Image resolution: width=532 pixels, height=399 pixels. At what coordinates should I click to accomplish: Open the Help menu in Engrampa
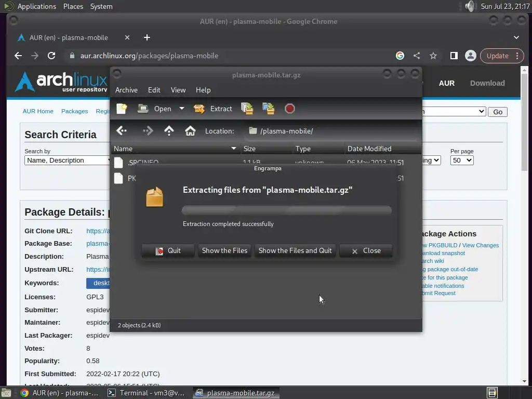(x=203, y=90)
